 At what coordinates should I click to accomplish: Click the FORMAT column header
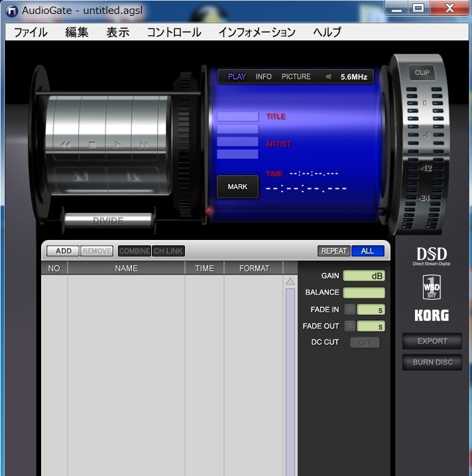click(254, 268)
